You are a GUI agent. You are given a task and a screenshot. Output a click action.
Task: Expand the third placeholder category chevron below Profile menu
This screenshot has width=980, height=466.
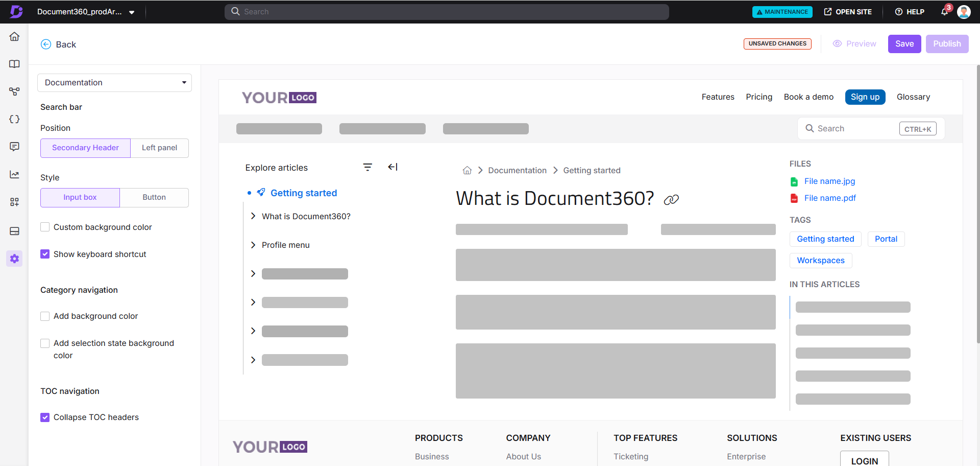click(253, 331)
